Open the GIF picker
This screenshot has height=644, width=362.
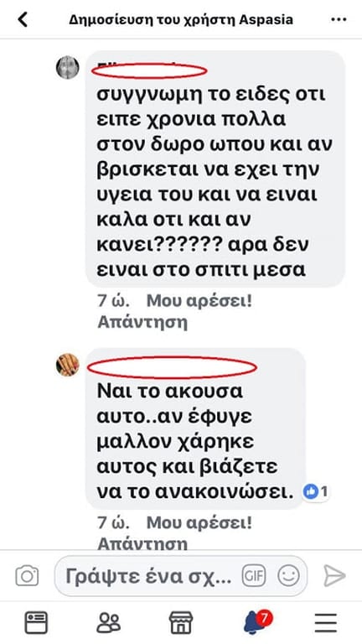pyautogui.click(x=254, y=576)
